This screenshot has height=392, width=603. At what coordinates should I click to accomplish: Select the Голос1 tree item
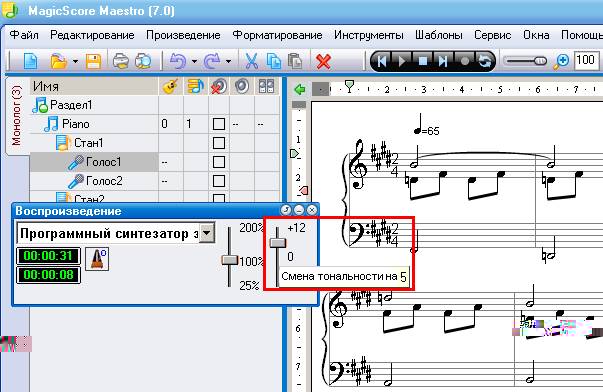pyautogui.click(x=103, y=162)
